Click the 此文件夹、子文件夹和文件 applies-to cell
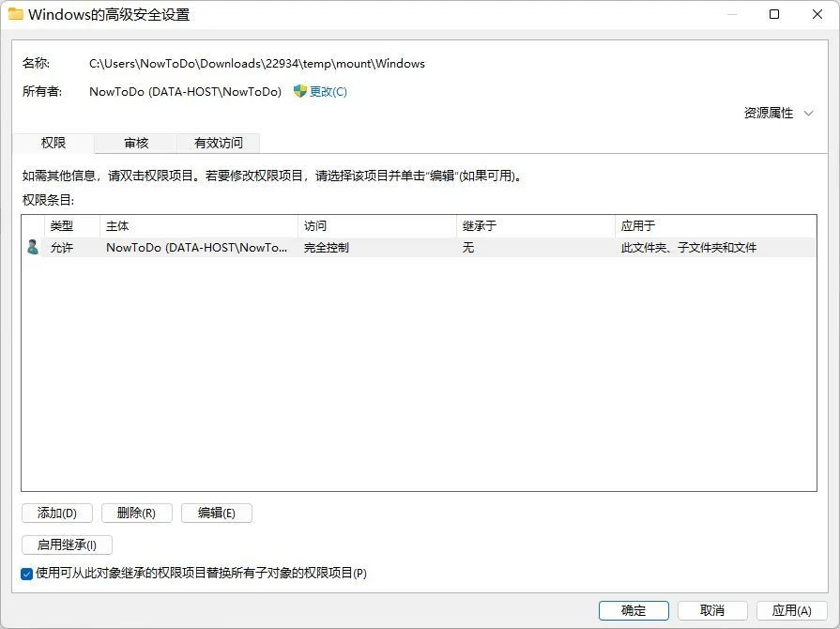Viewport: 840px width, 629px height. 688,248
